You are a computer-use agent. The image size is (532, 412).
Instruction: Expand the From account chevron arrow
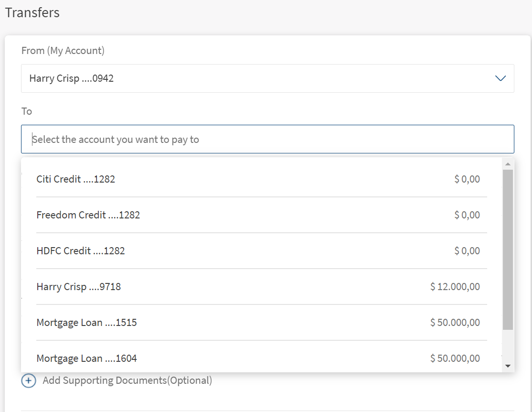pyautogui.click(x=500, y=78)
